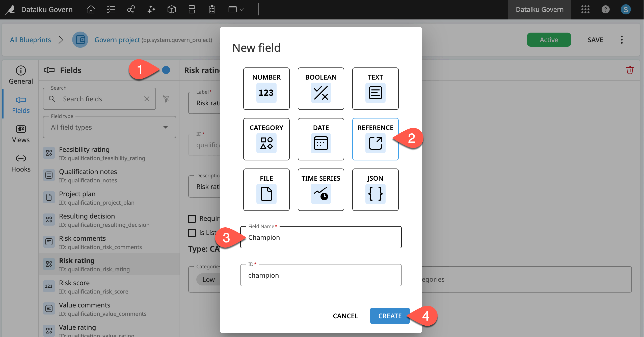Switch to the Views section
This screenshot has height=337, width=644.
(x=21, y=133)
